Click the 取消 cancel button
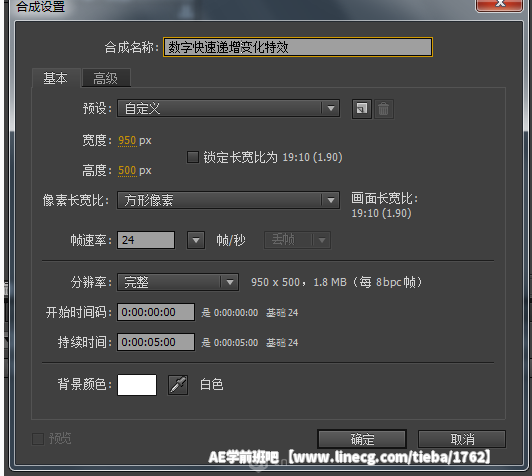Viewport: 532px width, 476px height. pos(462,439)
